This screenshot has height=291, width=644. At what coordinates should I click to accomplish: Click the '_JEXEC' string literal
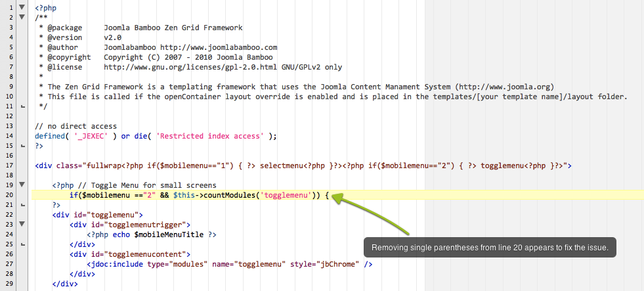point(91,137)
